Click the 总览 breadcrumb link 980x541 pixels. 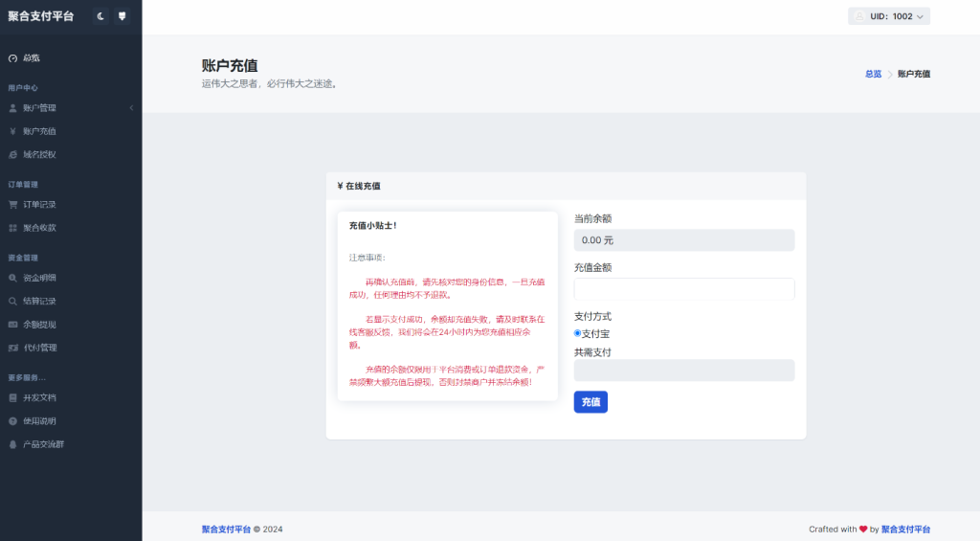pyautogui.click(x=873, y=74)
